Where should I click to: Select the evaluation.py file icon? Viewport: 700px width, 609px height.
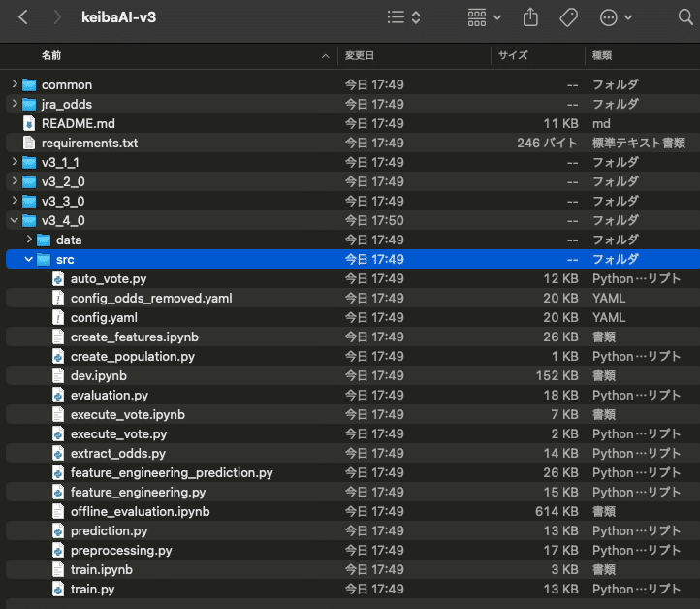[x=58, y=395]
